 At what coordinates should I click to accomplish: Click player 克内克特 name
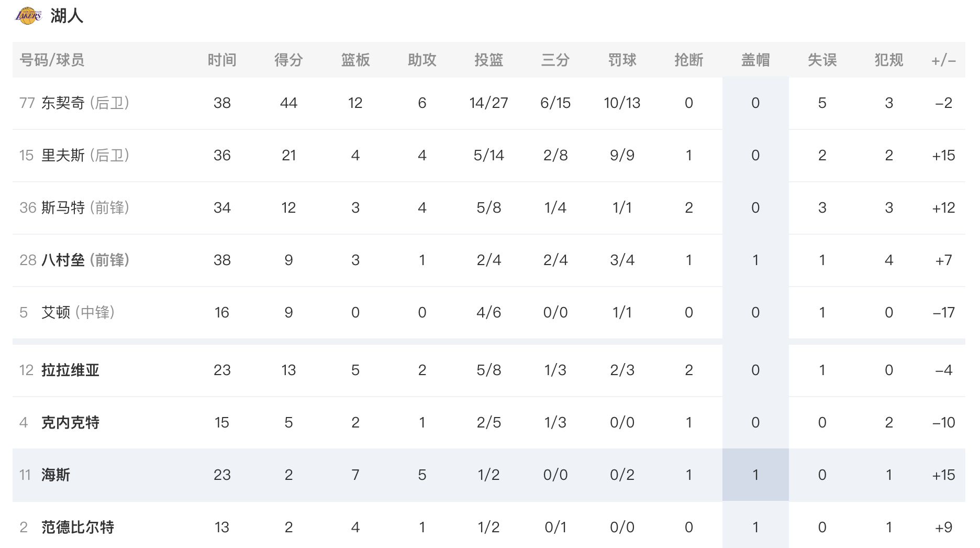70,423
